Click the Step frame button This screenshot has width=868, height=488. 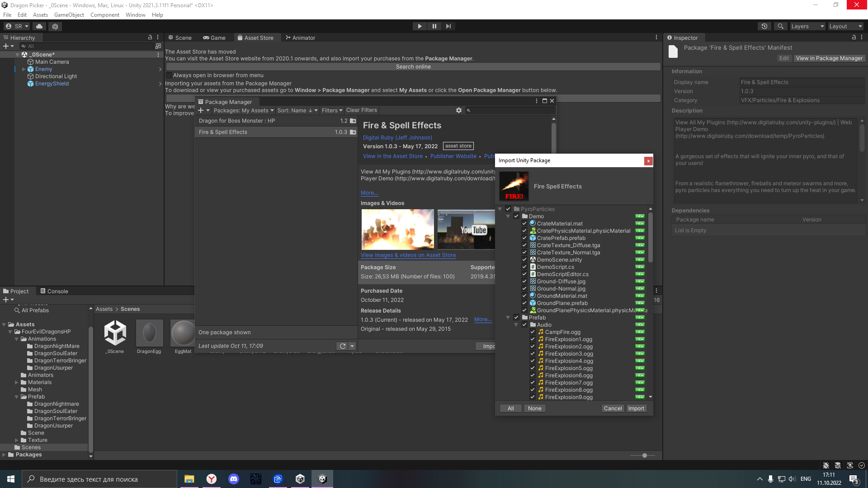tap(448, 26)
